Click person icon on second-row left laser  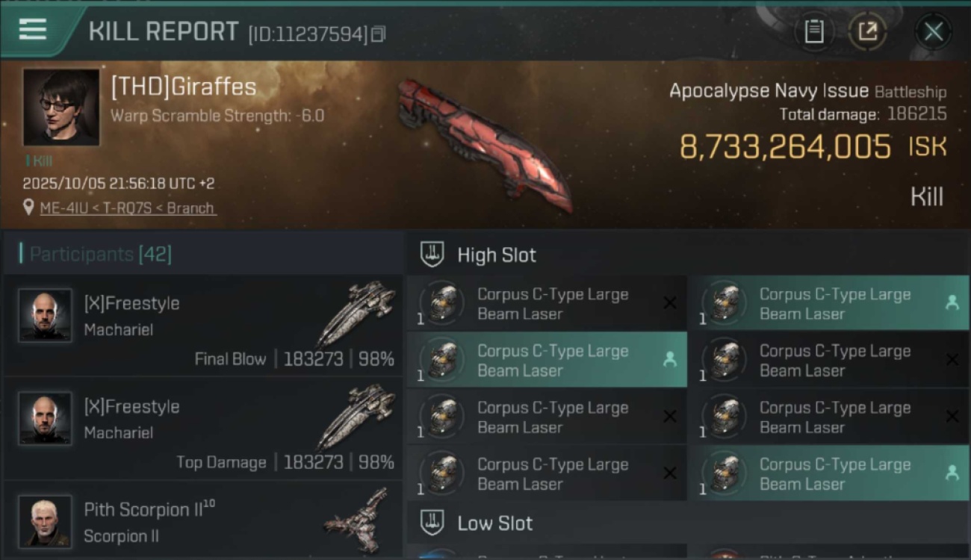pyautogui.click(x=669, y=359)
